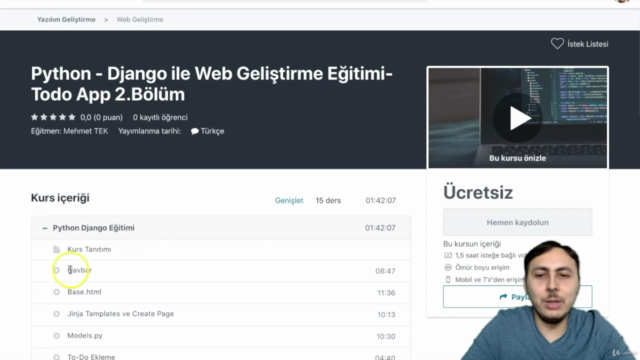Image resolution: width=640 pixels, height=360 pixels.
Task: Collapse the Python Django Eğitimi section
Action: point(45,228)
